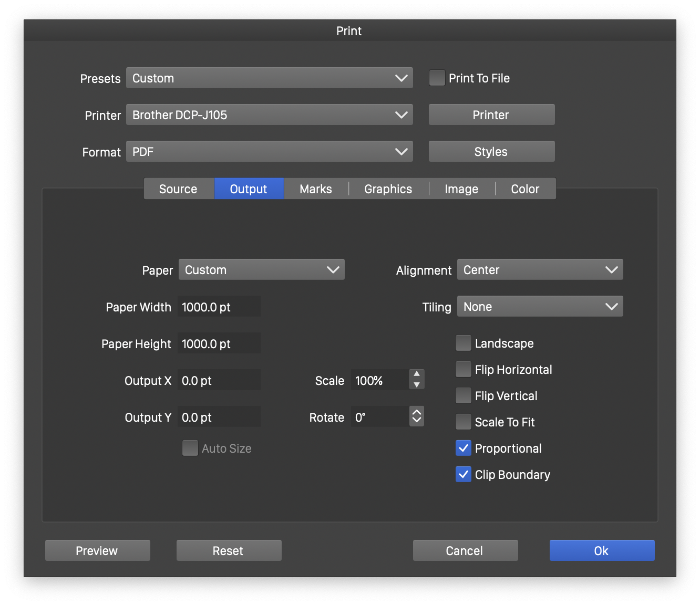Viewport: 700px width, 605px height.
Task: Switch to the Marks tab
Action: point(316,189)
